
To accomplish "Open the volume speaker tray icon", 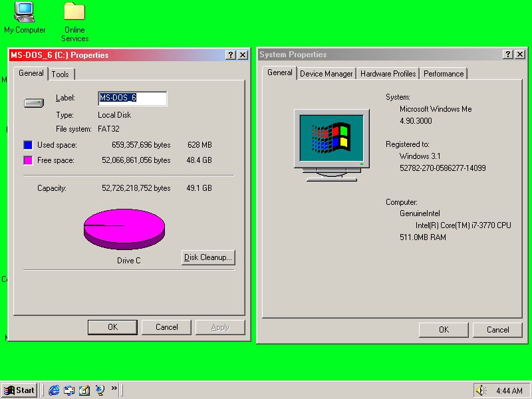I will (x=481, y=390).
